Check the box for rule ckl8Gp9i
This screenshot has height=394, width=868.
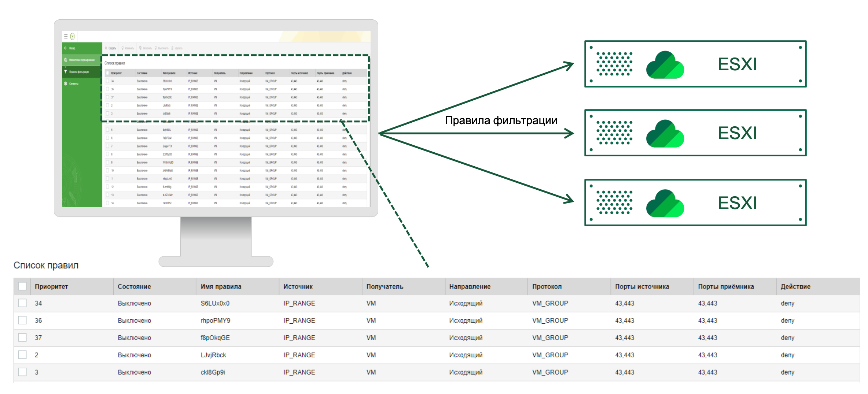[22, 372]
